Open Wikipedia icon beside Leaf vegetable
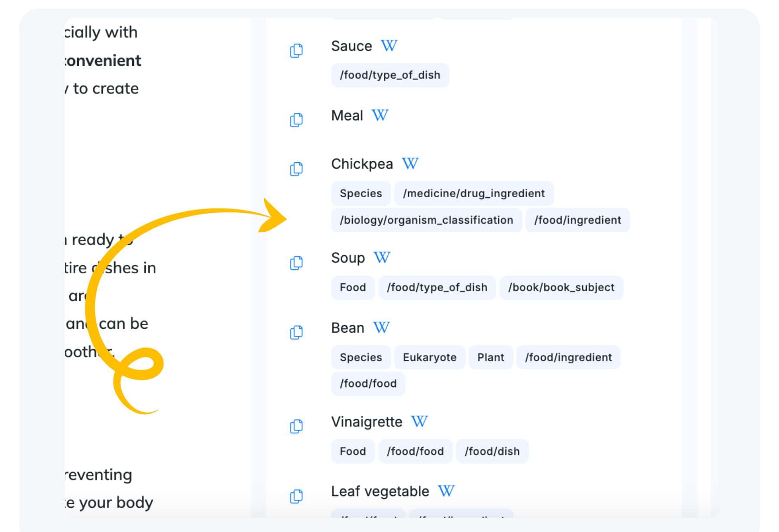The height and width of the screenshot is (532, 779). click(446, 491)
